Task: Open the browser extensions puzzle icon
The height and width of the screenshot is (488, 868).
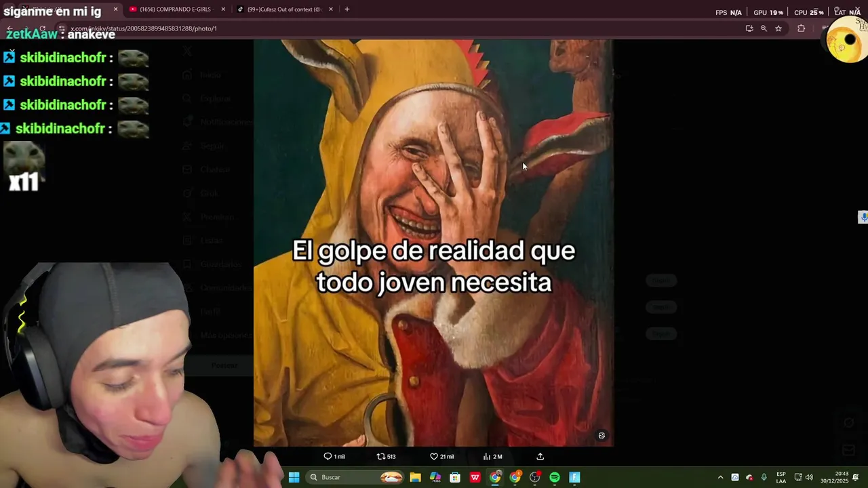Action: pyautogui.click(x=802, y=28)
